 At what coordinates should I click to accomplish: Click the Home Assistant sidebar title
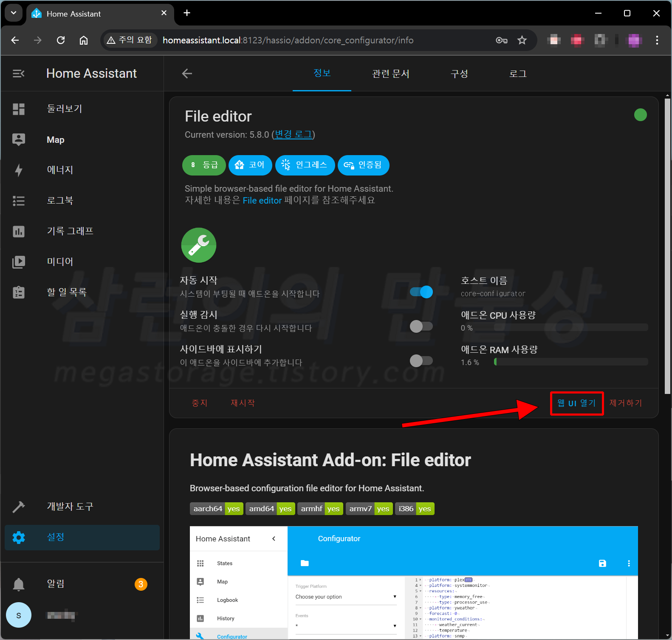pyautogui.click(x=91, y=74)
